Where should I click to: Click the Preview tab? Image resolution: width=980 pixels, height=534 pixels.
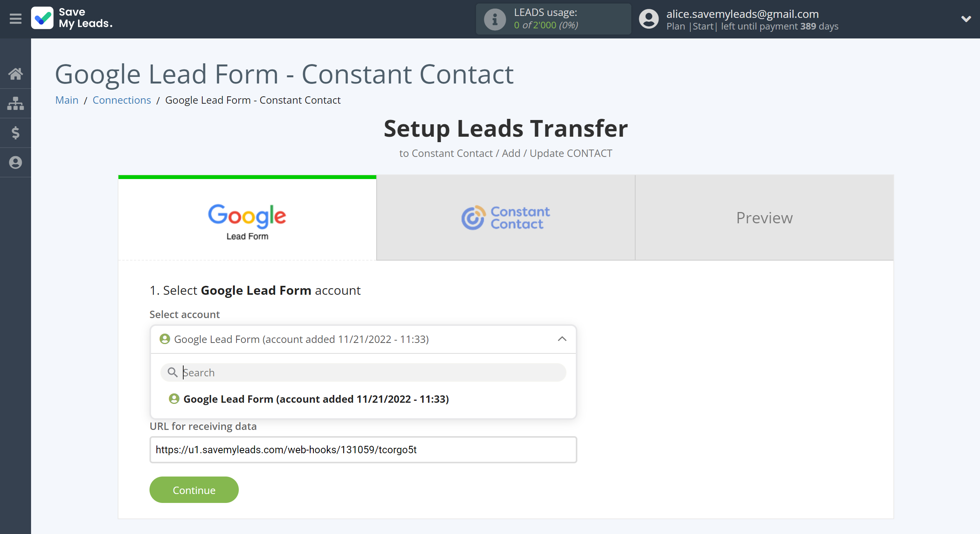click(x=764, y=217)
